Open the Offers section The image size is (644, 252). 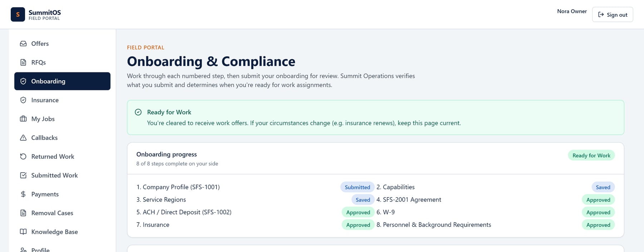point(62,43)
